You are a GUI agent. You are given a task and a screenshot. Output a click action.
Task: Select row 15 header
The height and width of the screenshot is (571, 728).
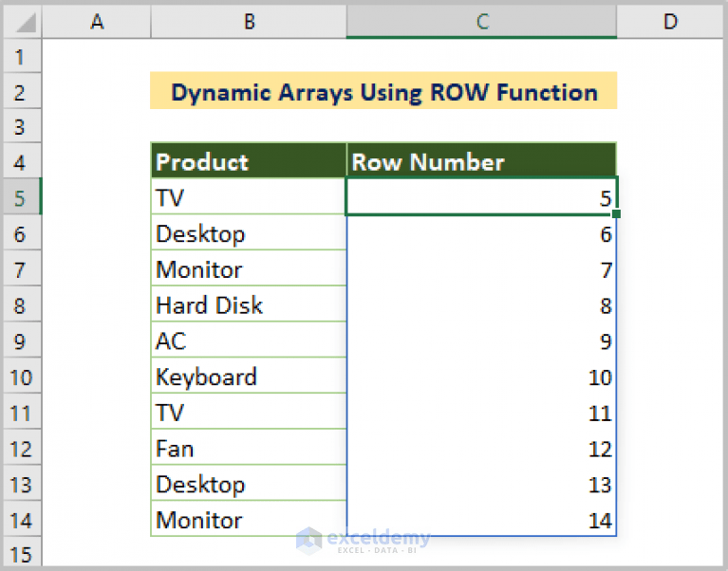click(22, 552)
